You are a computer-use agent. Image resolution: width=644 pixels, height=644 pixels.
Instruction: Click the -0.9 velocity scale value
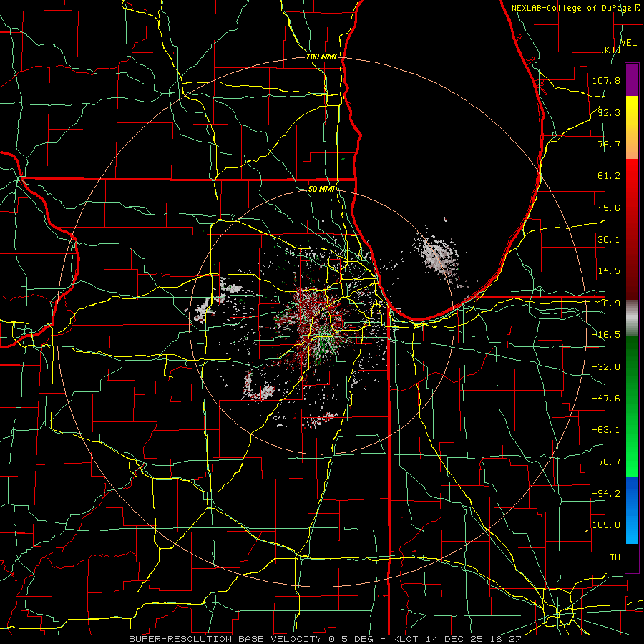[609, 303]
